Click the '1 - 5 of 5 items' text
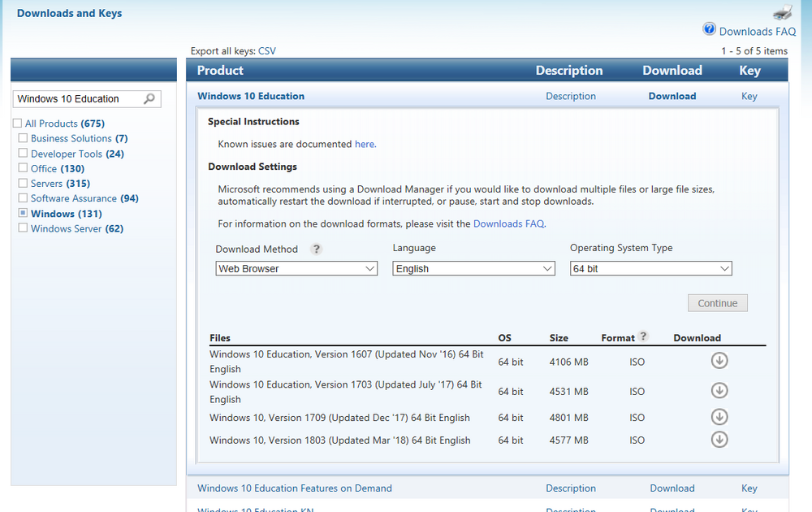 (x=754, y=50)
